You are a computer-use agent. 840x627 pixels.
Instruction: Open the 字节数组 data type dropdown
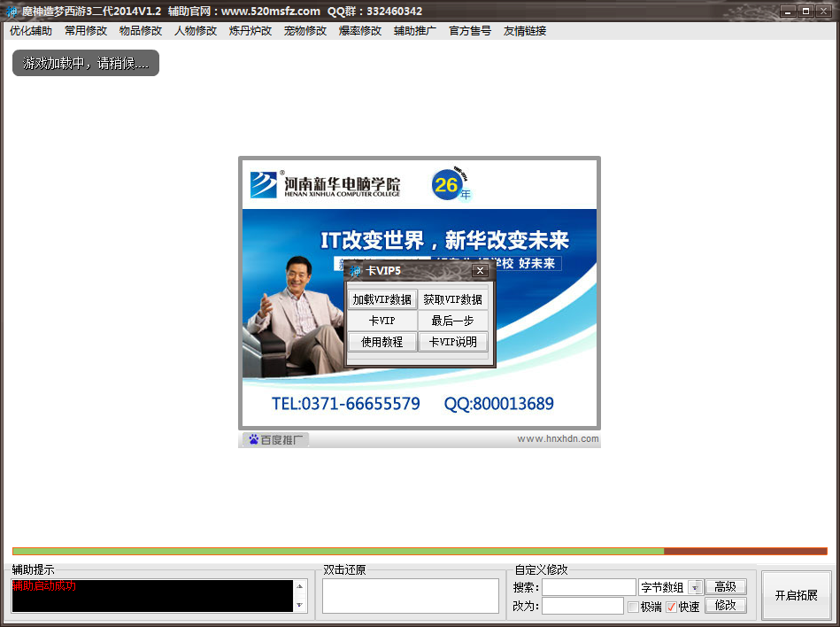pyautogui.click(x=695, y=587)
